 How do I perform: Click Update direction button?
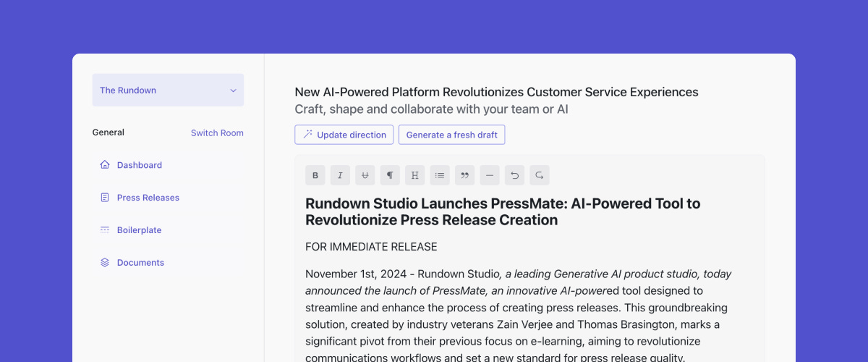[x=344, y=135]
